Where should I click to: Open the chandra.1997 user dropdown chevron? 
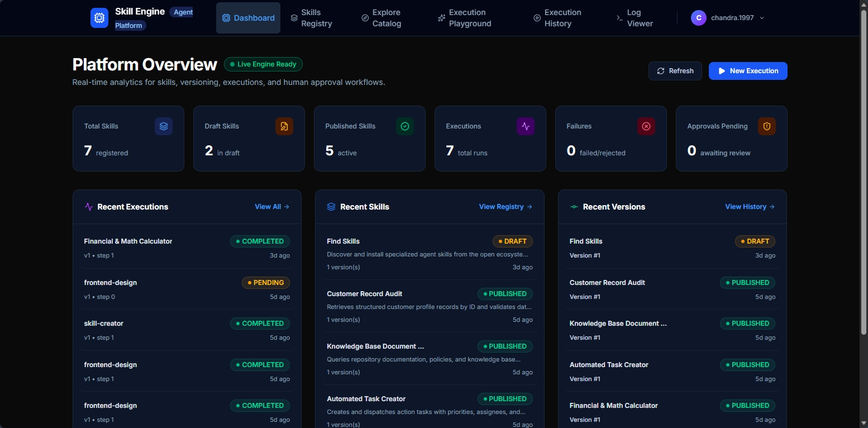tap(762, 18)
